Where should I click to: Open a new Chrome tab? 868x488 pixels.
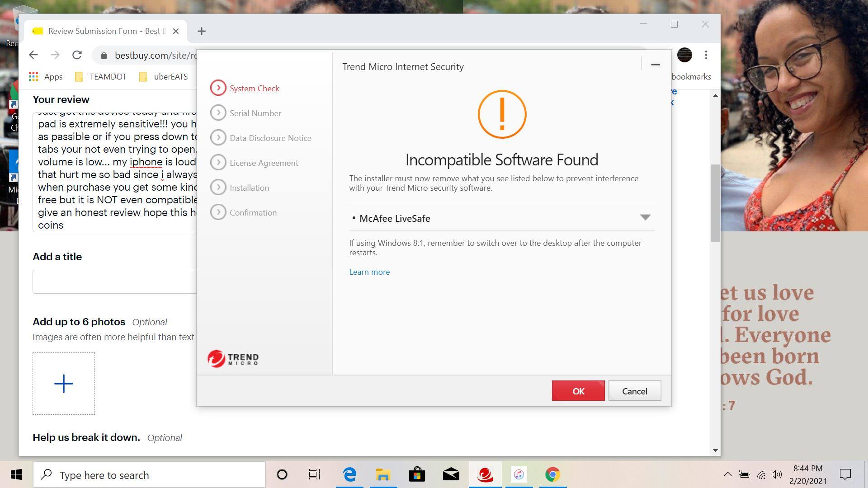[x=202, y=31]
